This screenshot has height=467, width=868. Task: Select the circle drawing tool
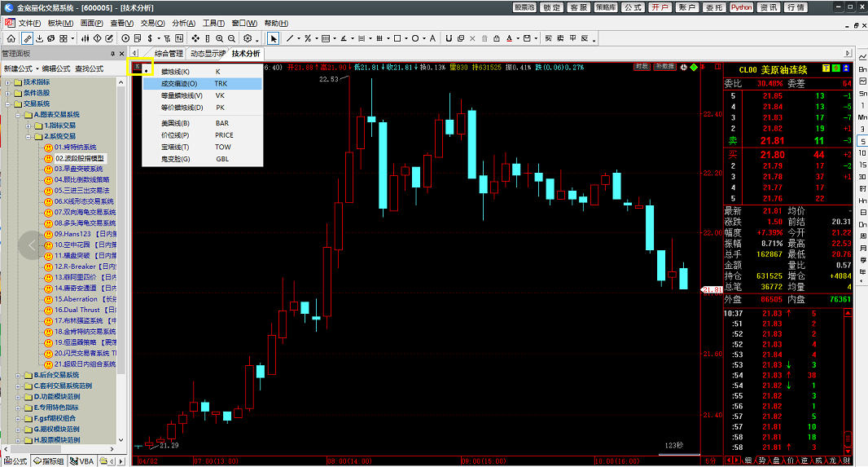[x=415, y=39]
